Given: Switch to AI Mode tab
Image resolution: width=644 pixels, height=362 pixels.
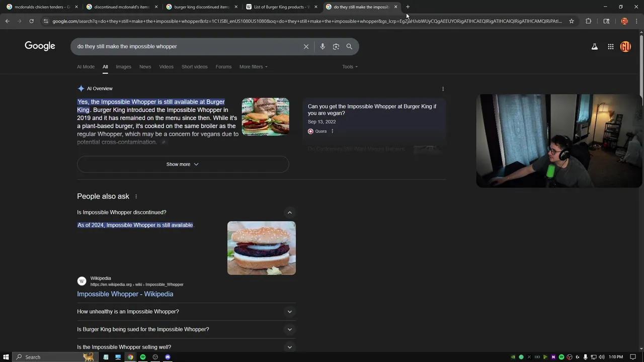Looking at the screenshot, I should point(86,66).
